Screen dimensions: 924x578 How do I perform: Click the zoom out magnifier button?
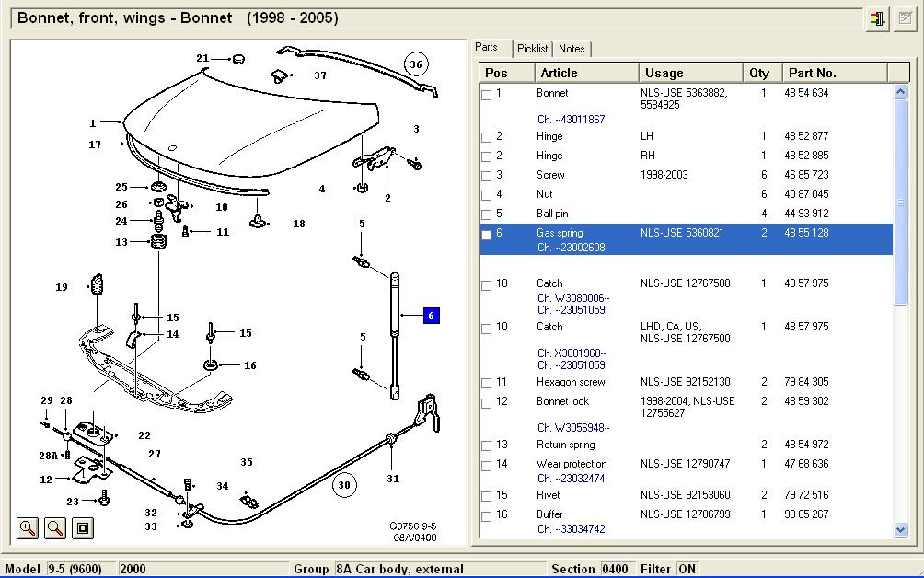click(x=55, y=527)
